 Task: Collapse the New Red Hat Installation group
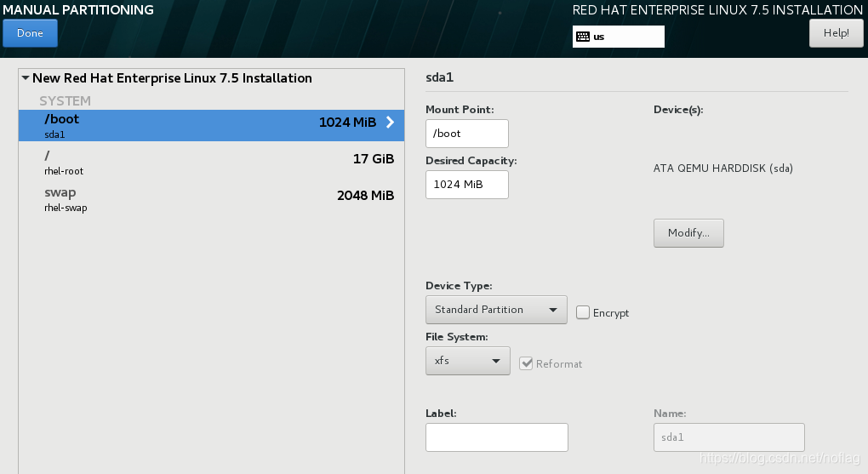click(x=26, y=78)
